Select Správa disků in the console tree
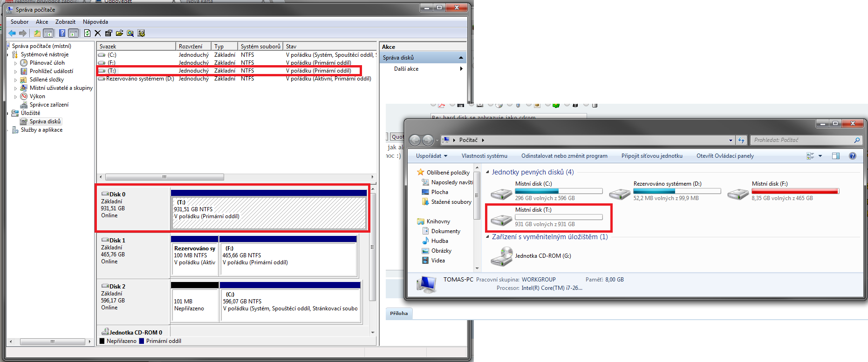Image resolution: width=868 pixels, height=362 pixels. click(x=45, y=121)
